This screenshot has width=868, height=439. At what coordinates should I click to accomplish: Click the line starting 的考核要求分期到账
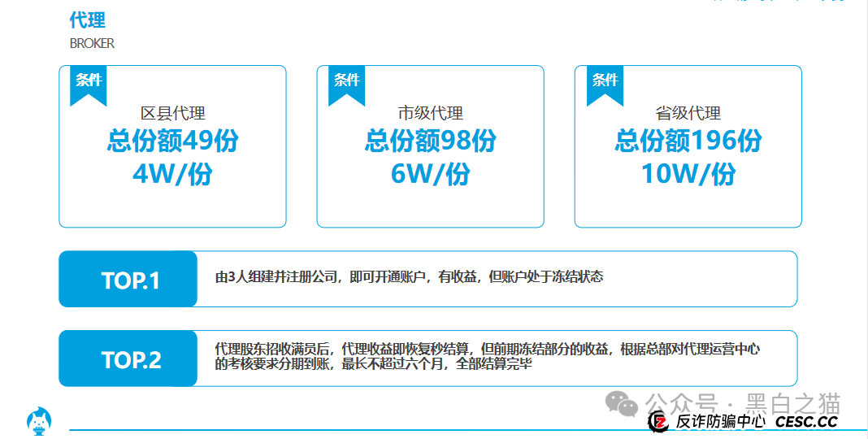pos(374,363)
